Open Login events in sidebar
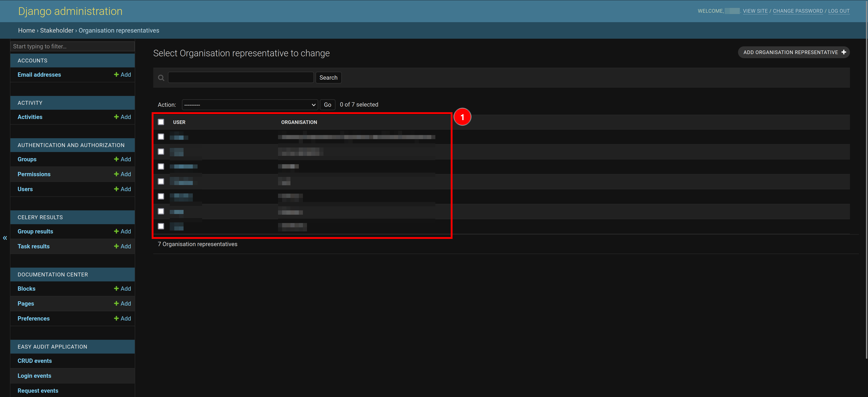This screenshot has width=868, height=397. pos(34,376)
